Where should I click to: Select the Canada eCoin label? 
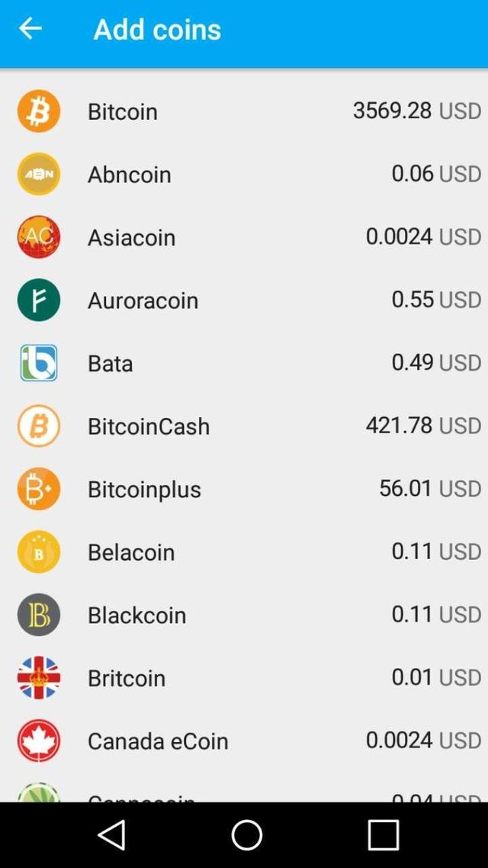pos(158,741)
